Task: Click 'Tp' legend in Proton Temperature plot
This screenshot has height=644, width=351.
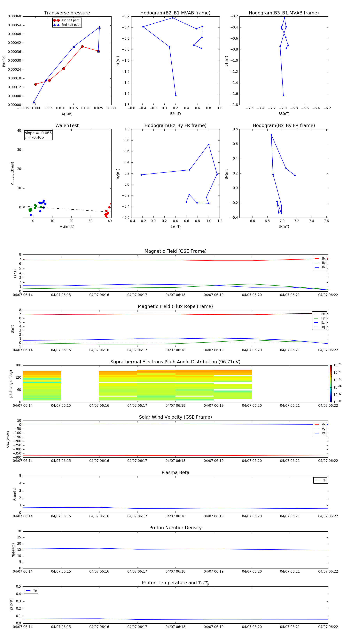Action: [31, 591]
